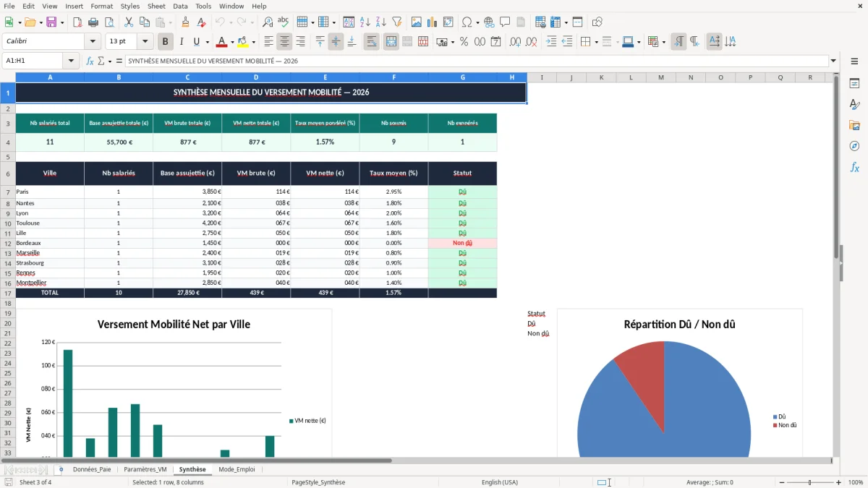Align the cell text right
The image size is (868, 488).
[x=300, y=42]
